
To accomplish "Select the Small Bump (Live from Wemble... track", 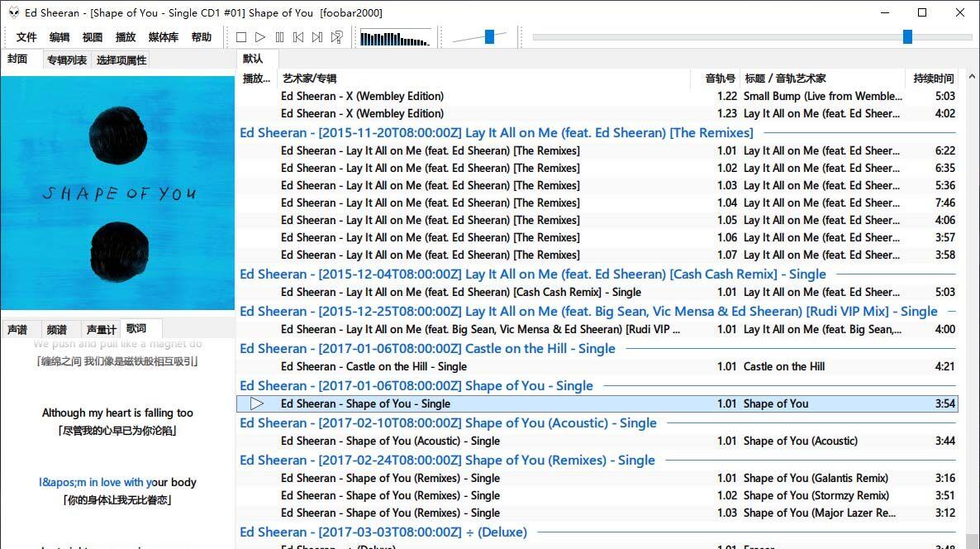I will [597, 96].
